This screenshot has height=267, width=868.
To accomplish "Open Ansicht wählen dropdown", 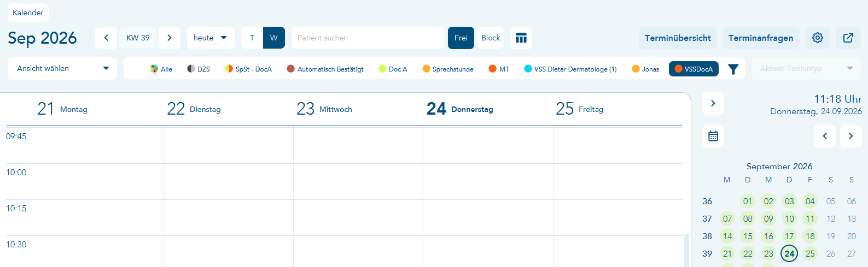I will tap(62, 68).
